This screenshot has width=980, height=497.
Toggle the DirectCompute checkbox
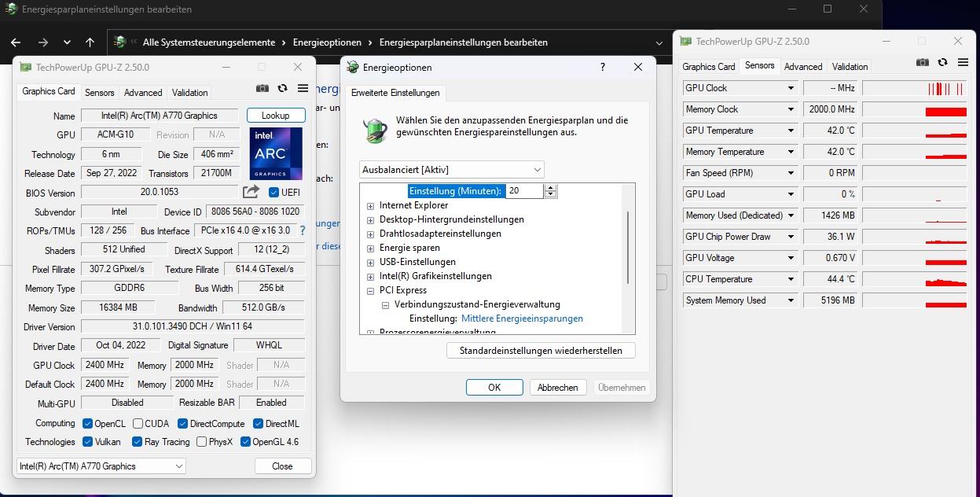[182, 423]
